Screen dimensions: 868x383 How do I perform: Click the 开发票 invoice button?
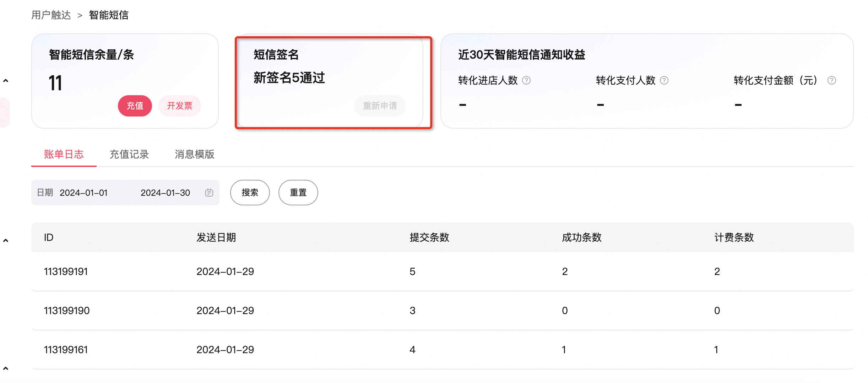click(180, 106)
